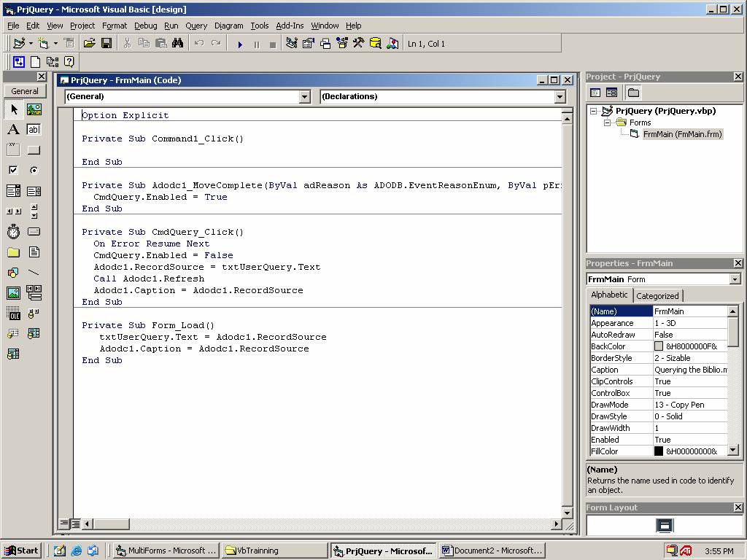Viewport: 747px width, 560px height.
Task: Select FrmMain form in project tree
Action: [x=681, y=134]
